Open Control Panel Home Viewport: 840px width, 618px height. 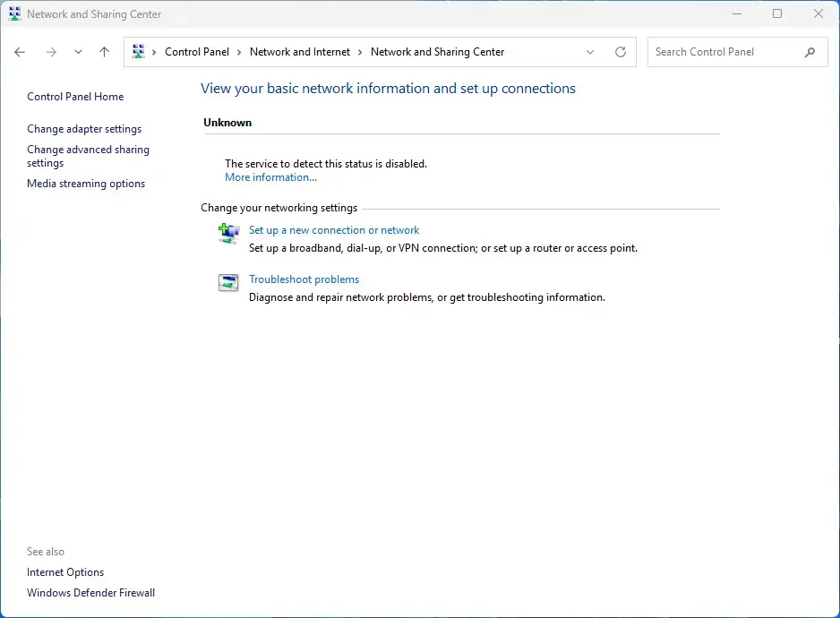[x=75, y=97]
